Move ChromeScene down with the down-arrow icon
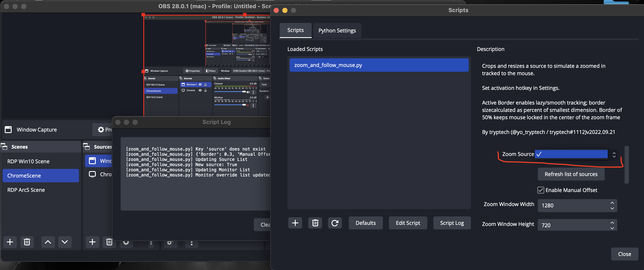The height and width of the screenshot is (270, 644). [65, 242]
